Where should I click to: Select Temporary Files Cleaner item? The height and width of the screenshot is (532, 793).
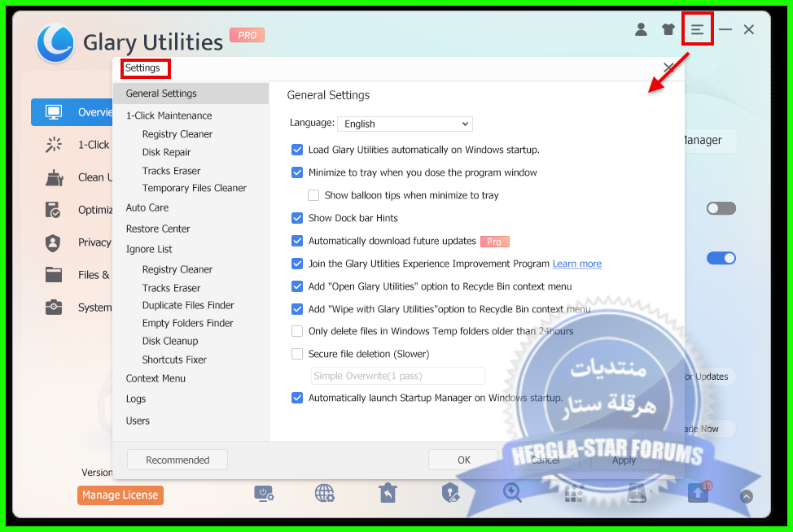tap(195, 189)
